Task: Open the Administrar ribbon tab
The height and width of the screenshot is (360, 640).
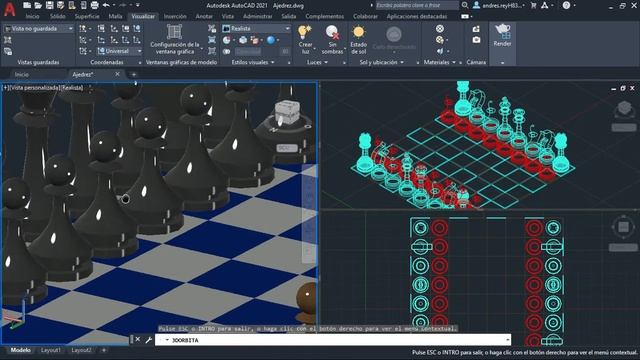Action: coord(258,16)
